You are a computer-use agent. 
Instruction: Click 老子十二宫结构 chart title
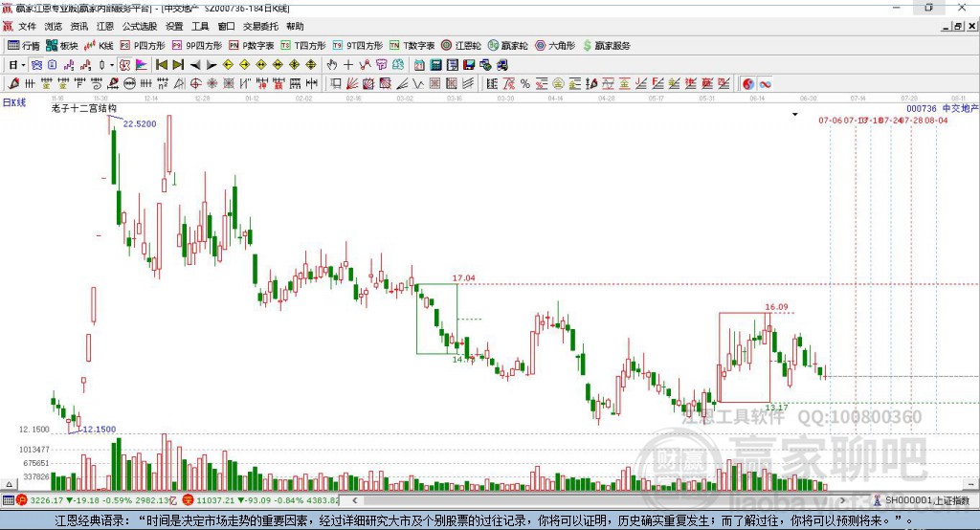point(84,108)
